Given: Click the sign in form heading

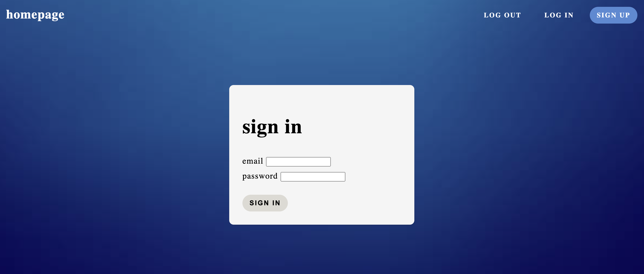Looking at the screenshot, I should click(272, 127).
